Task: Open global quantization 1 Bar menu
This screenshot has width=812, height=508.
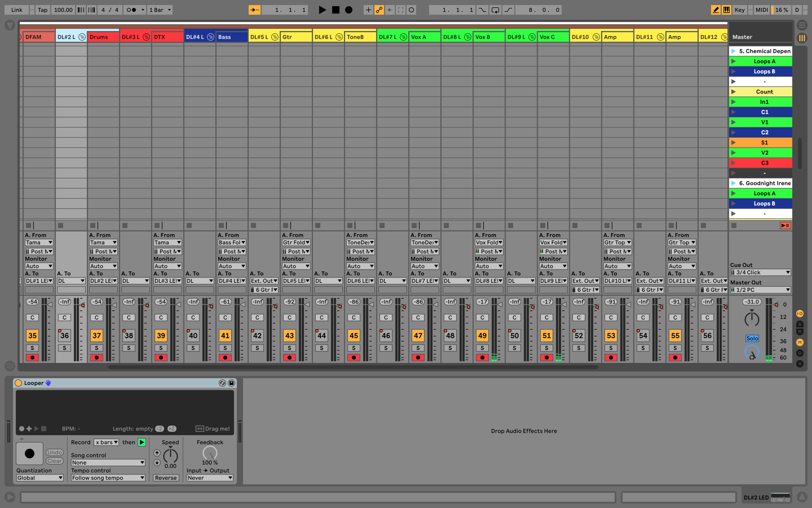Action: click(160, 10)
